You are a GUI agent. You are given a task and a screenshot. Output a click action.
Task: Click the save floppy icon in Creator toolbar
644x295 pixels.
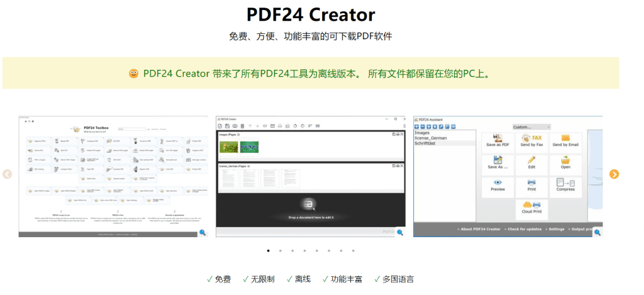click(227, 126)
